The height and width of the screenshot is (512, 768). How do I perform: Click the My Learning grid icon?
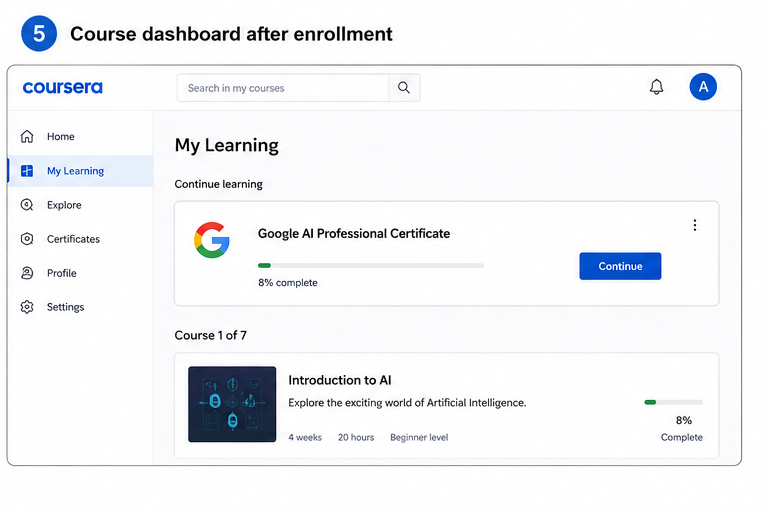[27, 171]
